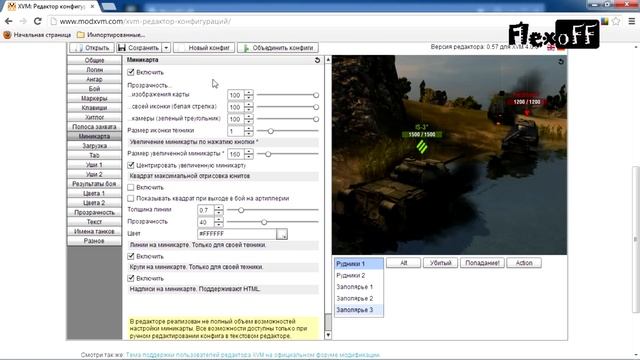The width and height of the screenshot is (640, 360).
Task: Open the Имена танков section
Action: (94, 231)
